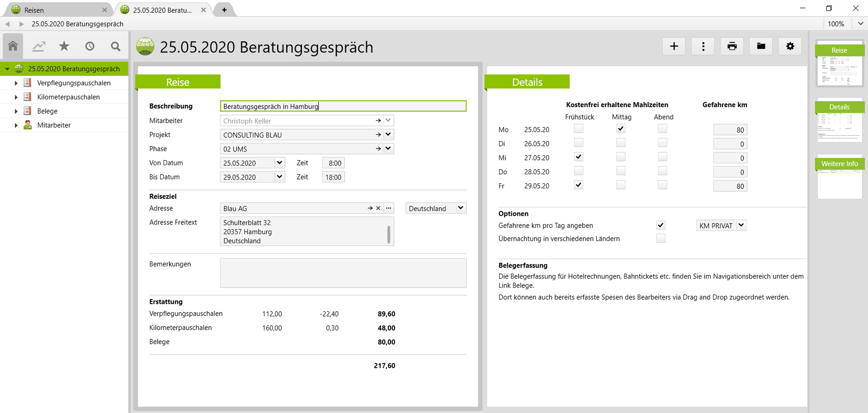Enable Übernachtung in verschiedenen Ländern checkbox

[x=660, y=238]
